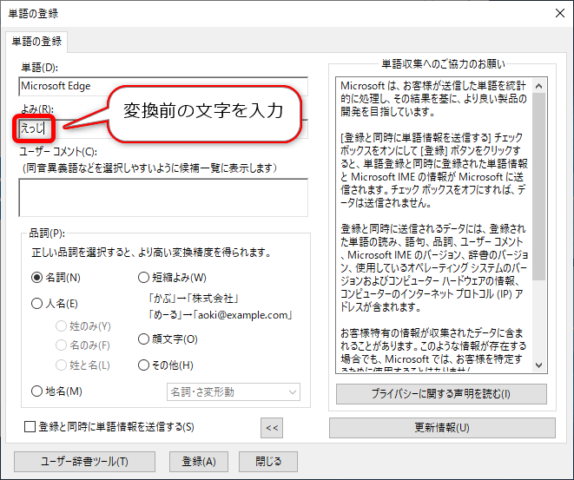Click the scroll up arrow of information text
The image size is (574, 480).
click(x=539, y=86)
